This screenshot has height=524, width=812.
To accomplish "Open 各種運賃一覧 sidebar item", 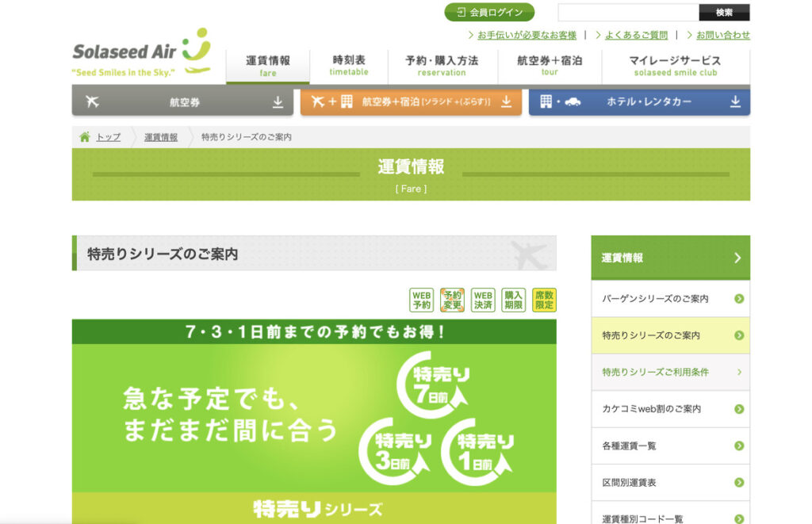I will [x=671, y=446].
